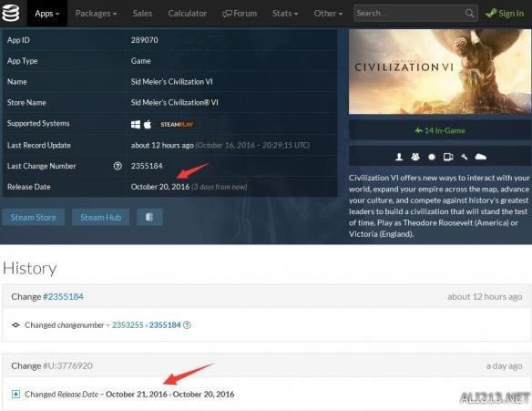Click the Apple macOS system icon
Screen dimensions: 532x411
(x=148, y=125)
